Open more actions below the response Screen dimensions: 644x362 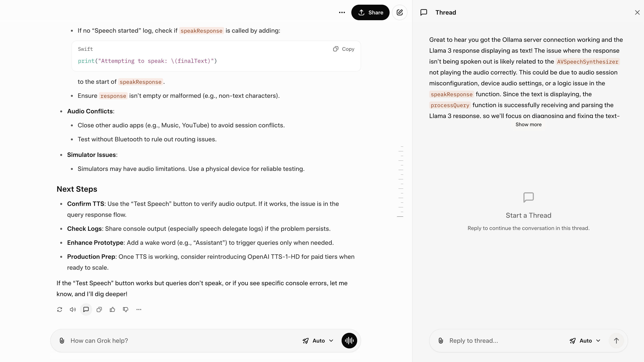tap(139, 310)
